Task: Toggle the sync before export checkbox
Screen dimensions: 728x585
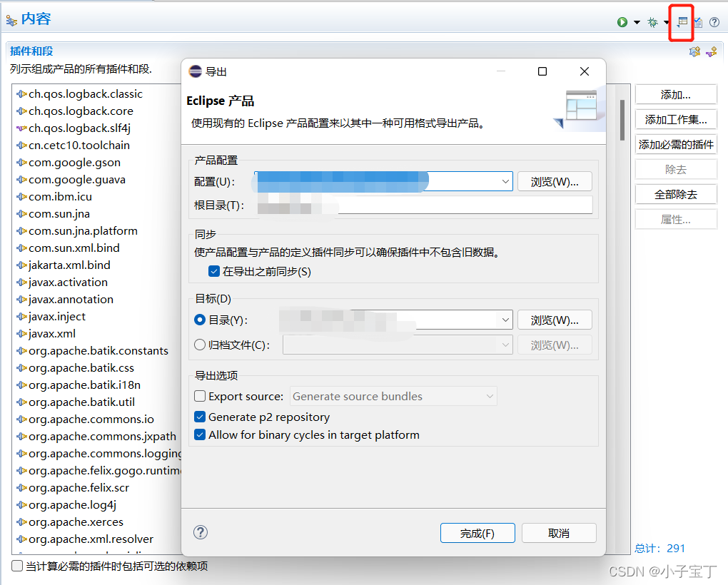Action: (214, 271)
